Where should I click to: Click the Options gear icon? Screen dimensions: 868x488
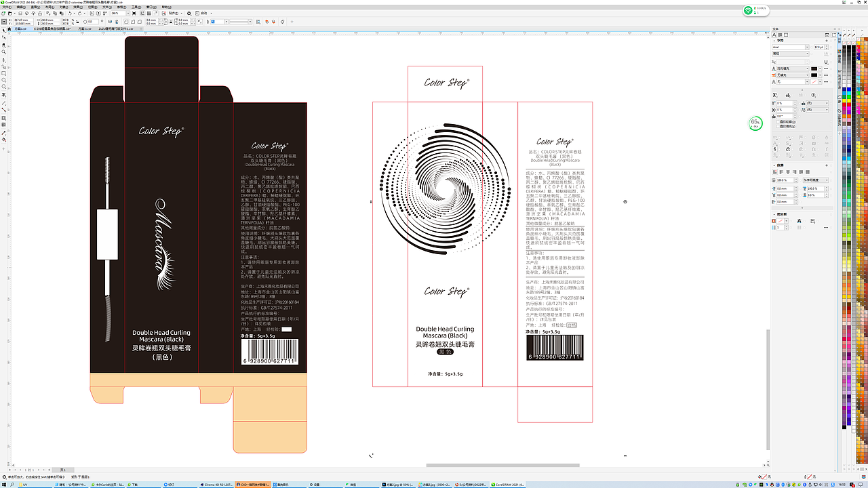[x=189, y=14]
